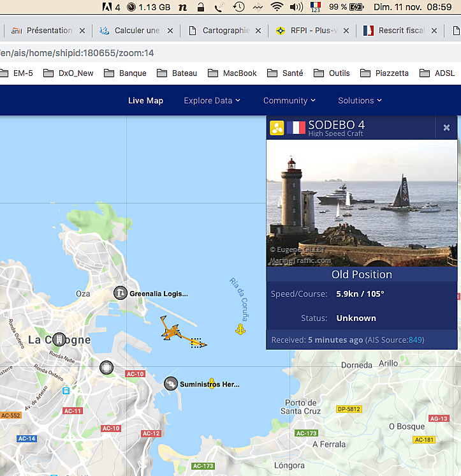Image resolution: width=461 pixels, height=476 pixels.
Task: Open Time Machine icon in menu bar
Action: [x=239, y=6]
